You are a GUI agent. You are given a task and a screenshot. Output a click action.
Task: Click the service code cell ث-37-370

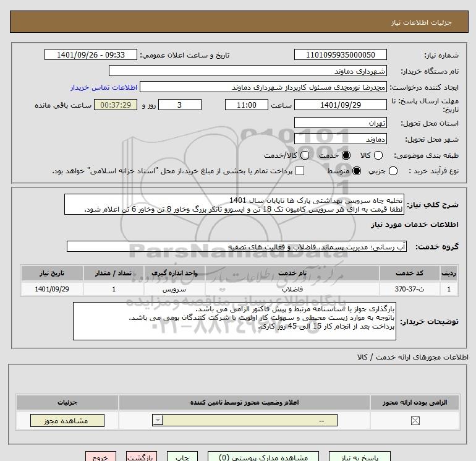[x=409, y=289]
